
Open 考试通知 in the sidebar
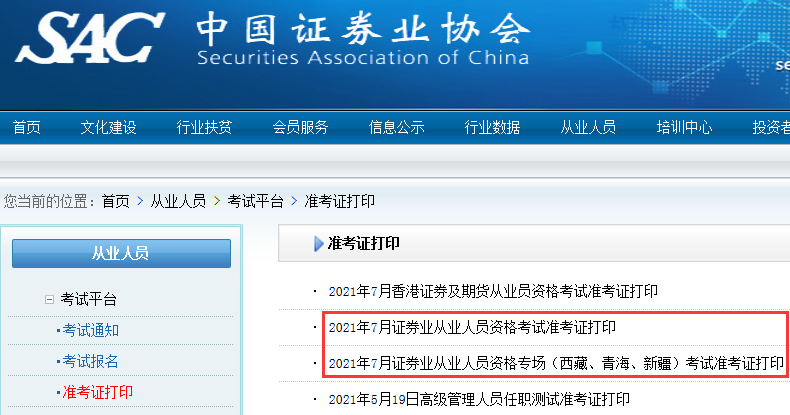coord(91,330)
